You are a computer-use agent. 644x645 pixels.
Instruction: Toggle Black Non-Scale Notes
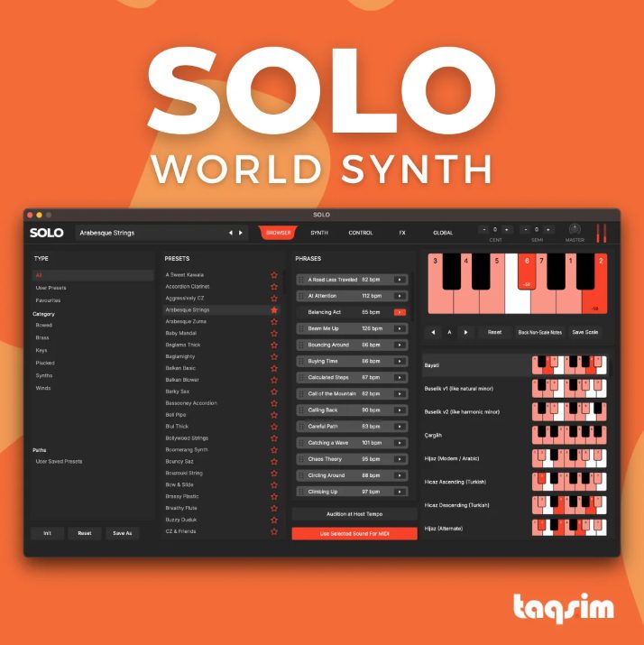tap(539, 332)
